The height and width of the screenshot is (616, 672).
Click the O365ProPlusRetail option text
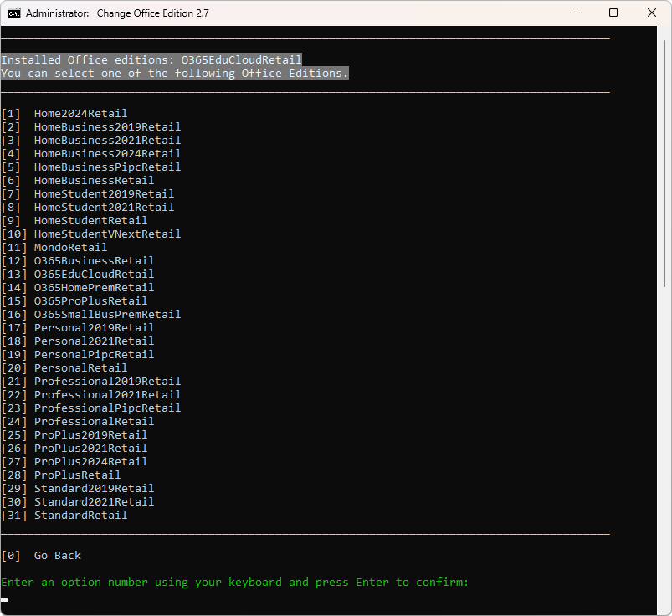90,301
